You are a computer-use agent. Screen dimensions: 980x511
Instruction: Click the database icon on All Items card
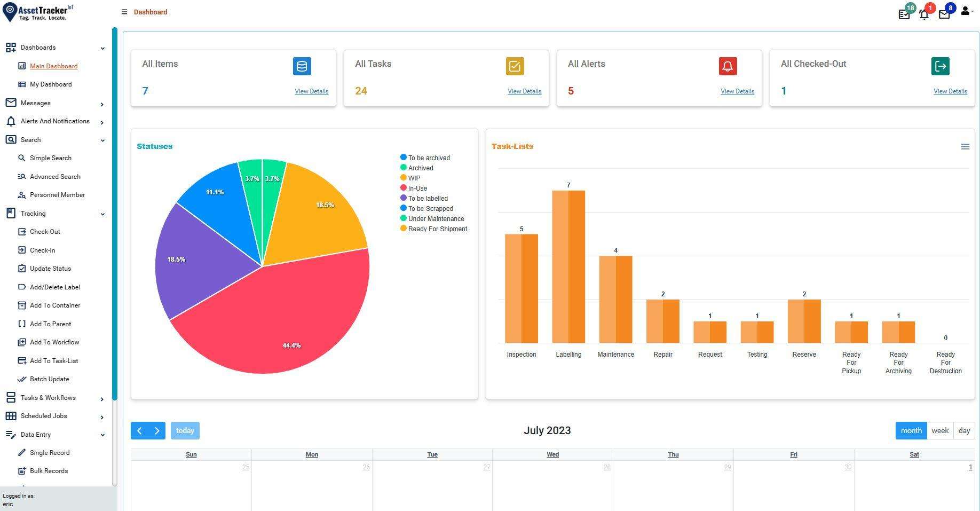302,66
